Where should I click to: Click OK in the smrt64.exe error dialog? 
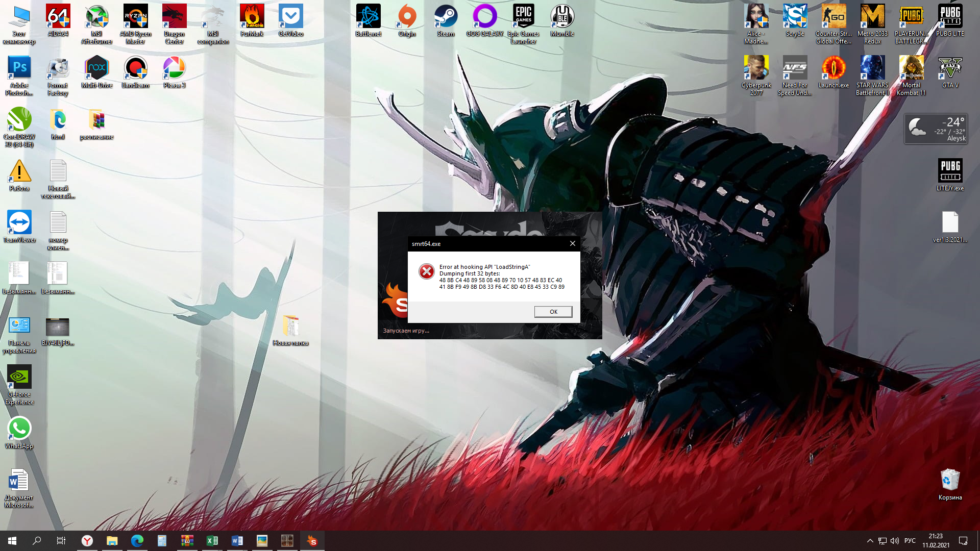click(553, 312)
